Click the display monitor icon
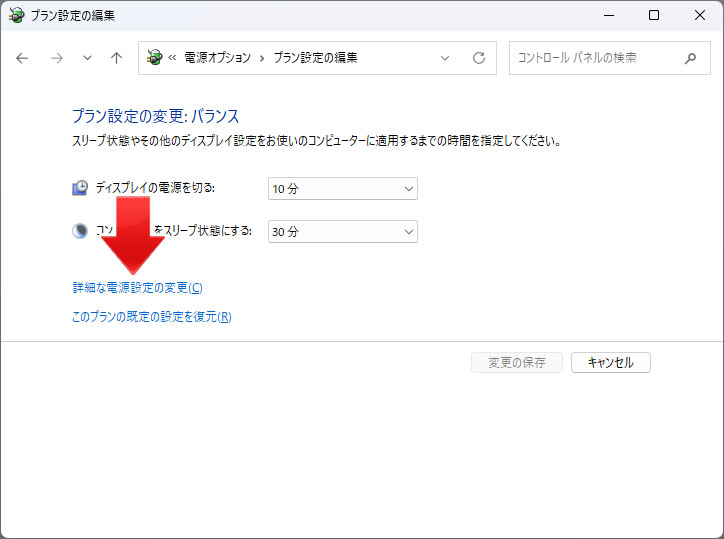 pos(80,188)
